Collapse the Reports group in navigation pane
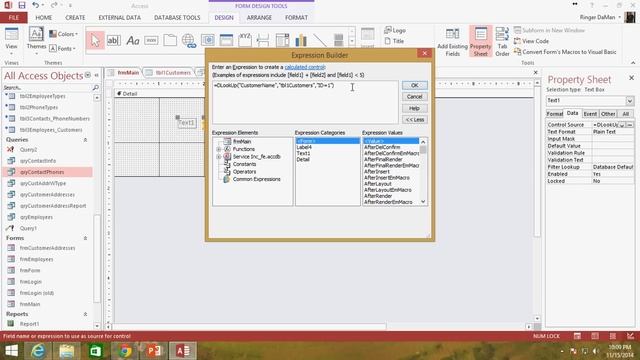Screen dimensions: 640x360 [85, 314]
